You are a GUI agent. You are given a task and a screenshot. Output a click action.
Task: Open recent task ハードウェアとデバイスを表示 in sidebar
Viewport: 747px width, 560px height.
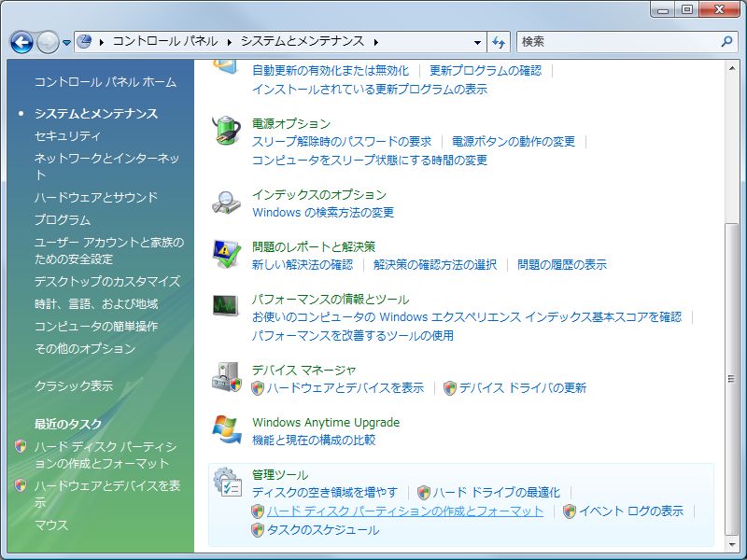coord(107,494)
